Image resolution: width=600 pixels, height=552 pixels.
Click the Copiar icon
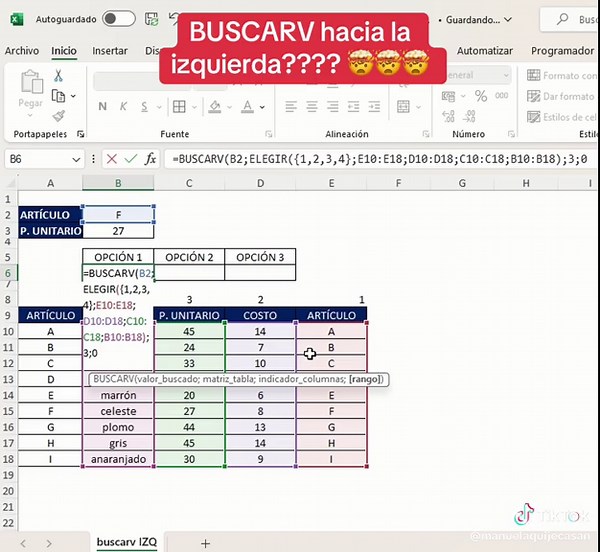pos(58,96)
